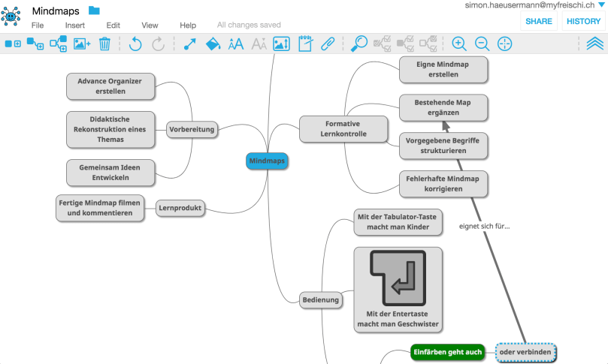This screenshot has height=364, width=608.
Task: Toggle the image resize tool icon
Action: [281, 44]
